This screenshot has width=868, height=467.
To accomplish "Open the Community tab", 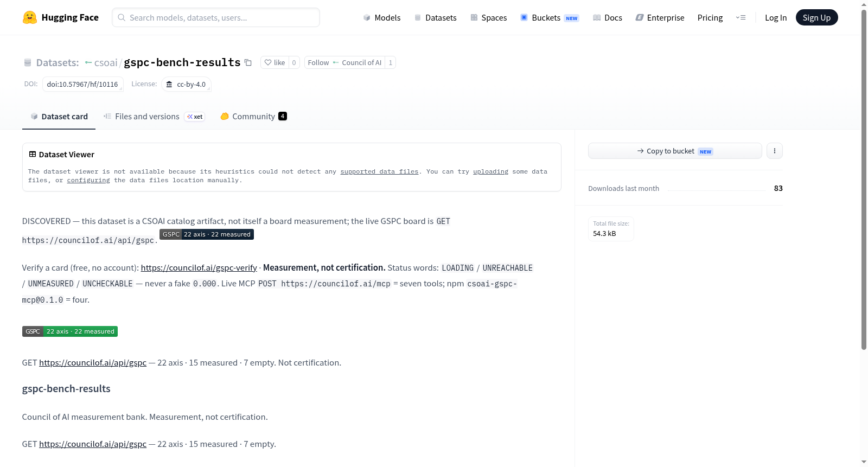I will 253,117.
